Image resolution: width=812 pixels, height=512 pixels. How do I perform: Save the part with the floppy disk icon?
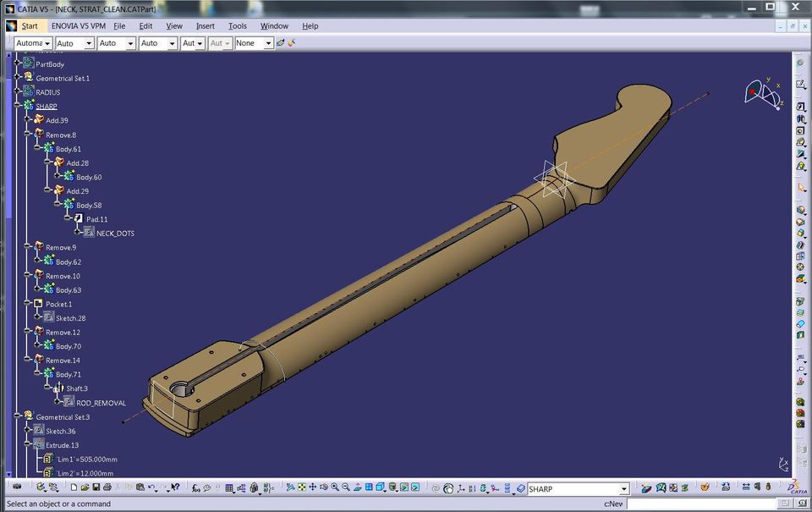point(96,487)
